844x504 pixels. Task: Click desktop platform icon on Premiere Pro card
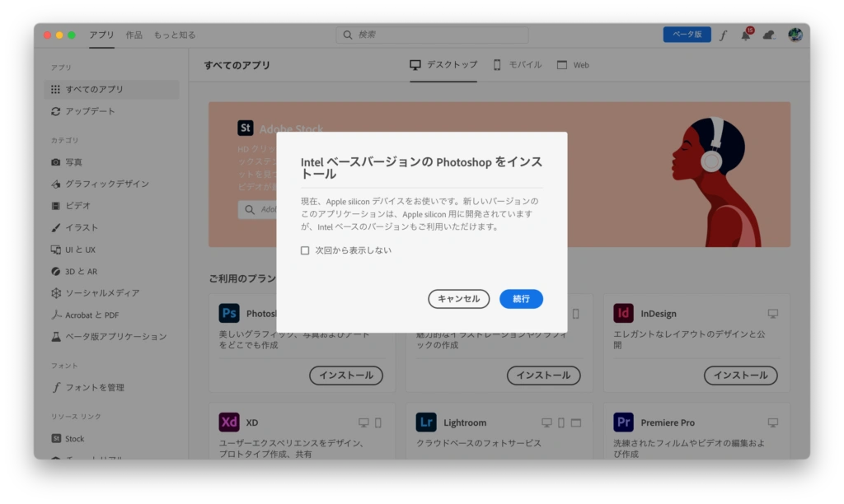coord(773,422)
